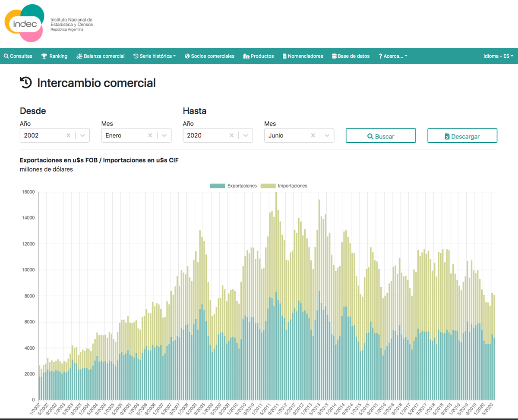
Task: Go to Base de datos
Action: [x=351, y=56]
